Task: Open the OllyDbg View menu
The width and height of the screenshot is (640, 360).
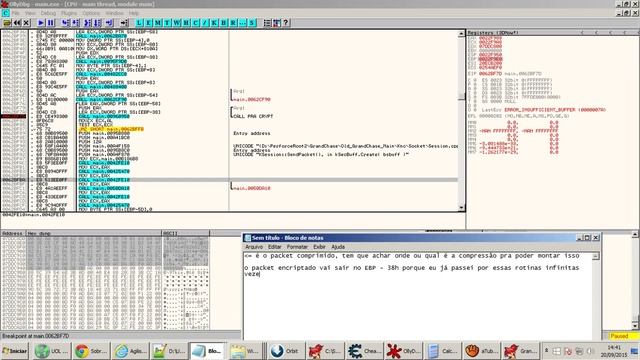Action: click(30, 13)
